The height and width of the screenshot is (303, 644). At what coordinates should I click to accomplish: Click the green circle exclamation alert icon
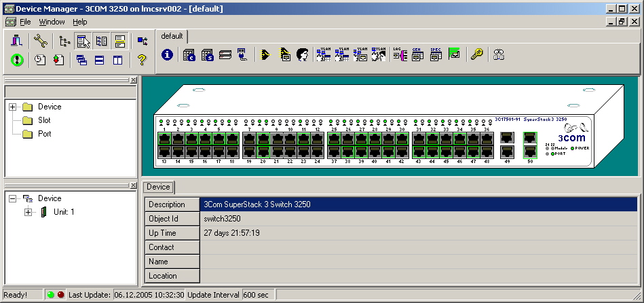(x=18, y=60)
